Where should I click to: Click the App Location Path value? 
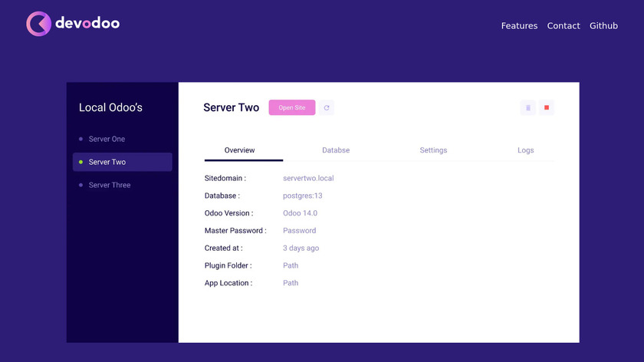tap(291, 283)
